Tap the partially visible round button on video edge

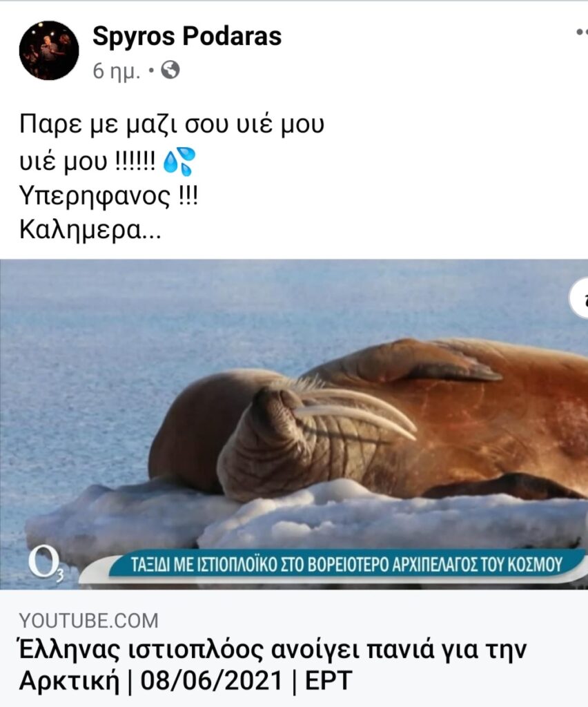pos(579,298)
